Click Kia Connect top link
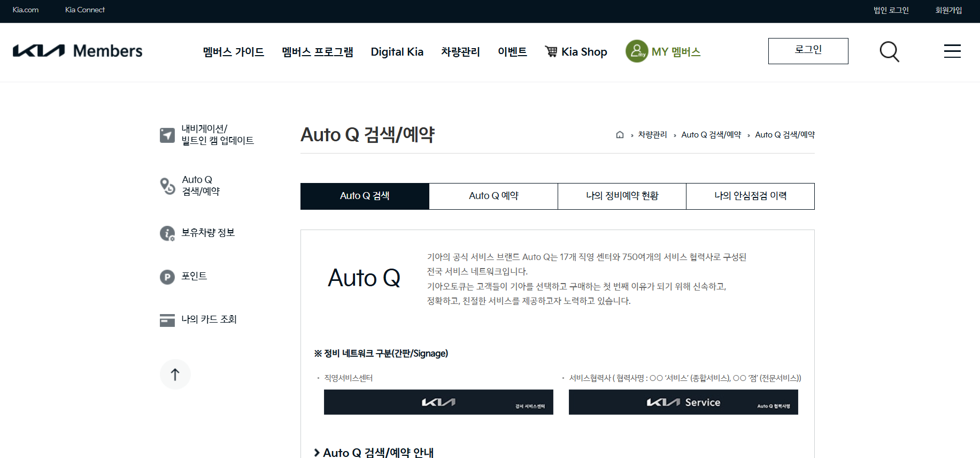Viewport: 980px width, 458px height. [x=85, y=10]
